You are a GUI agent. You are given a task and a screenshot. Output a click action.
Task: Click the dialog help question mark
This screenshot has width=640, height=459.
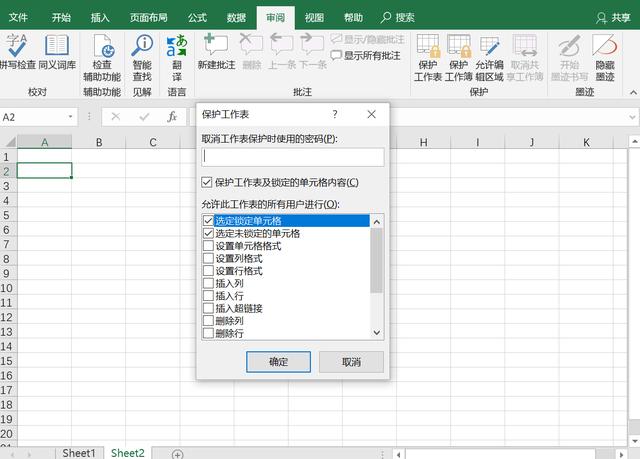[335, 114]
